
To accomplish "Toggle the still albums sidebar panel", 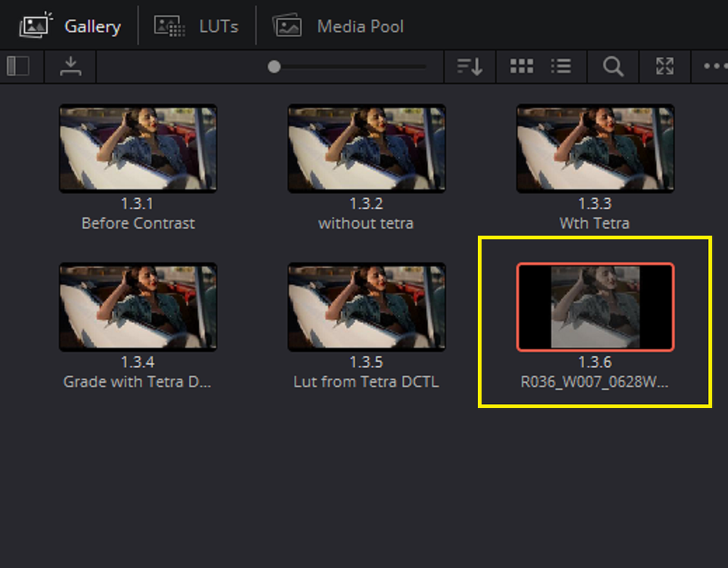I will click(x=18, y=66).
